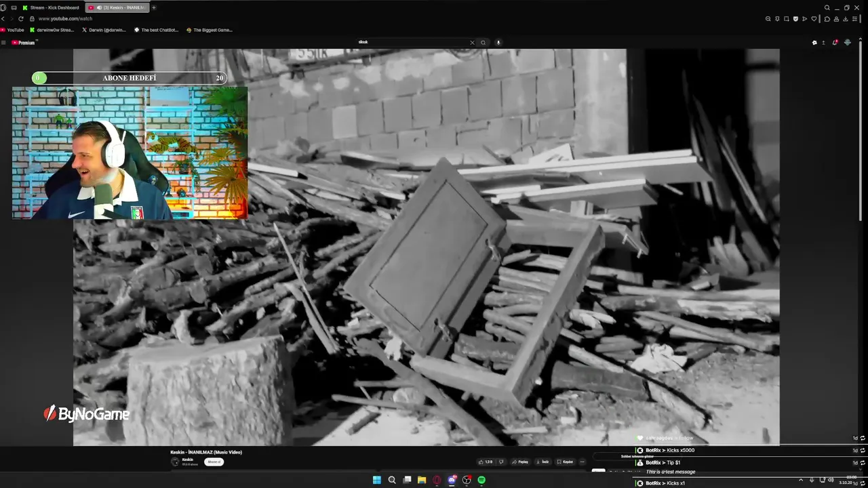Screen dimensions: 868x488
Task: Open the Darwin X profile bookmark
Action: 104,30
